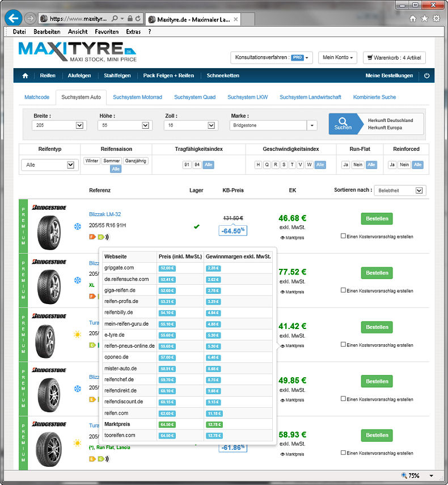
Task: Select Reinforced Nein option
Action: coord(404,165)
